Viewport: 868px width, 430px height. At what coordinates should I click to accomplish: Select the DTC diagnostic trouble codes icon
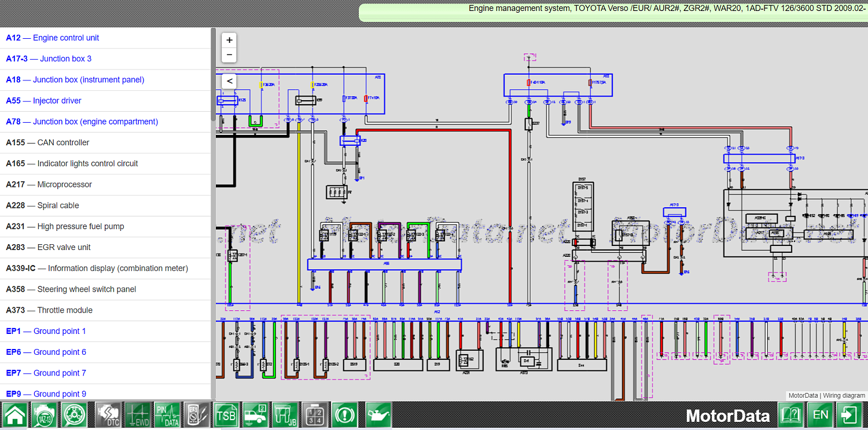pyautogui.click(x=109, y=415)
